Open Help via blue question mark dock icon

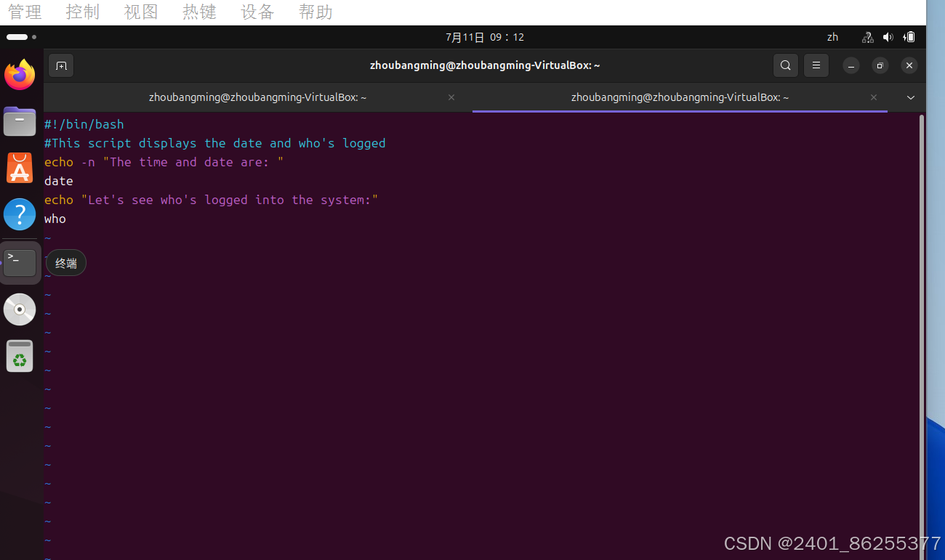20,214
